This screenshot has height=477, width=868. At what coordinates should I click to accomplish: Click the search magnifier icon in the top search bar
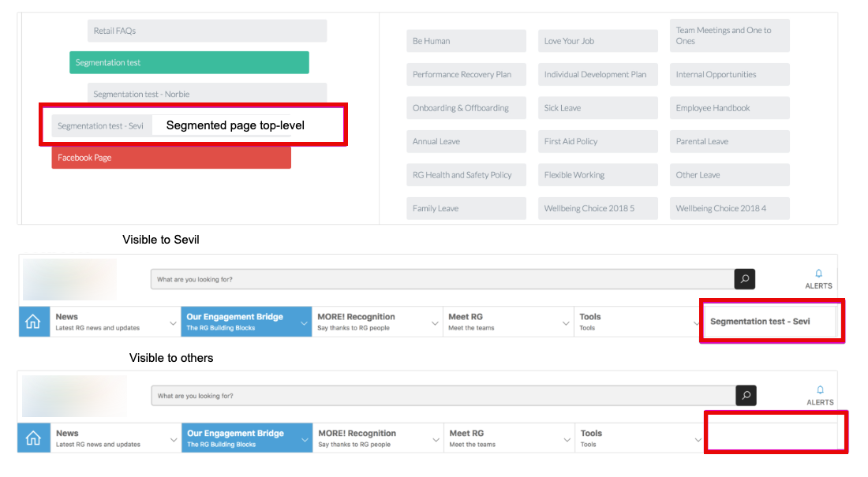pyautogui.click(x=745, y=279)
